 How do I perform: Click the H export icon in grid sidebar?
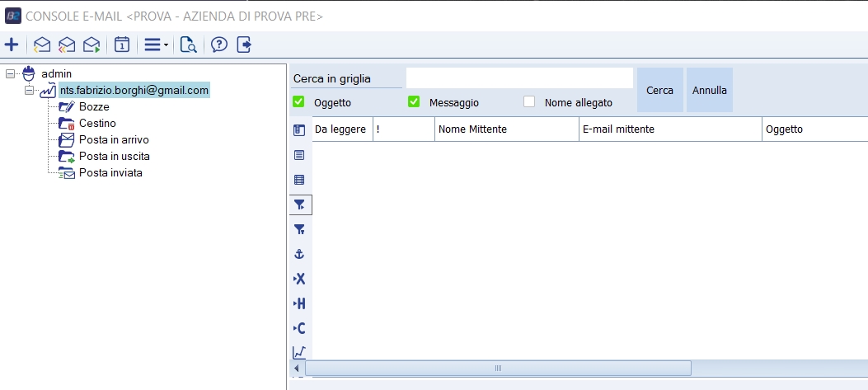299,303
